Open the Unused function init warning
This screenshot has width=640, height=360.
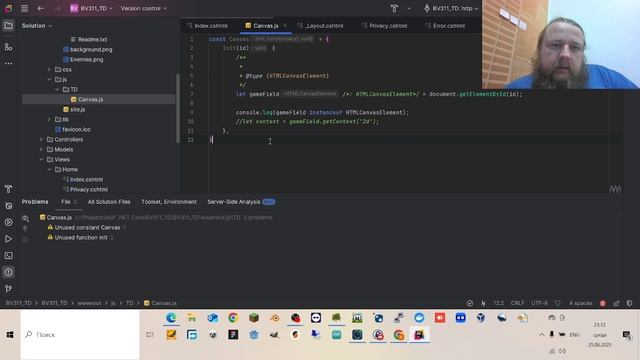click(81, 238)
